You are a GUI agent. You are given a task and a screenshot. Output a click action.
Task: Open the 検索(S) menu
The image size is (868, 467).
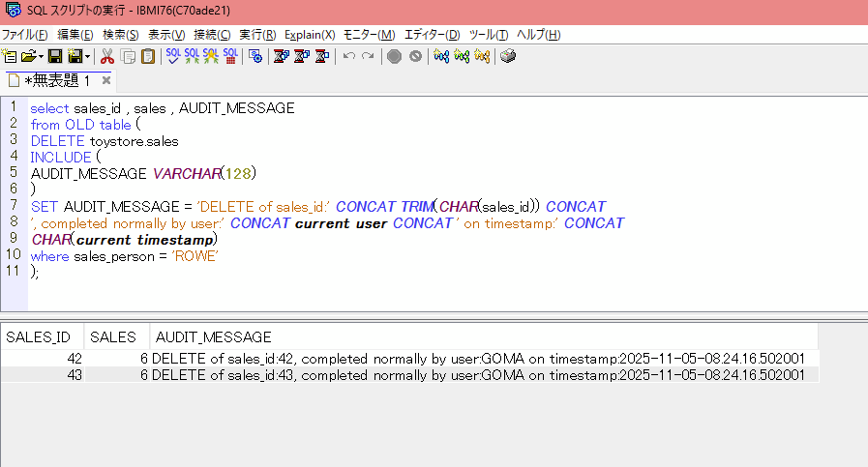(x=121, y=35)
